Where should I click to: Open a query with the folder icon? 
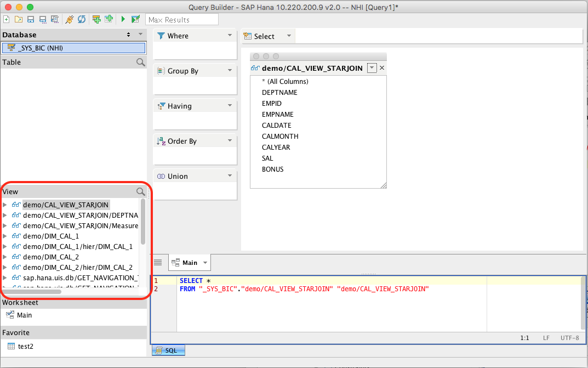[x=19, y=19]
